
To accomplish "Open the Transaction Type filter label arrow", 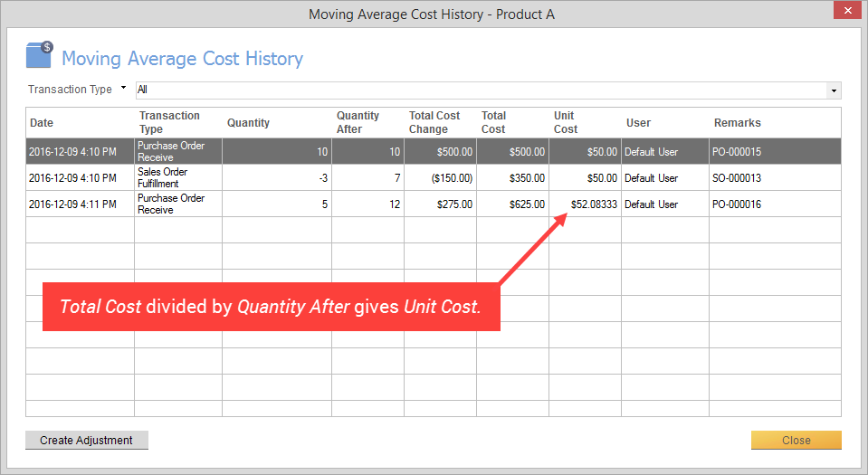I will point(123,88).
